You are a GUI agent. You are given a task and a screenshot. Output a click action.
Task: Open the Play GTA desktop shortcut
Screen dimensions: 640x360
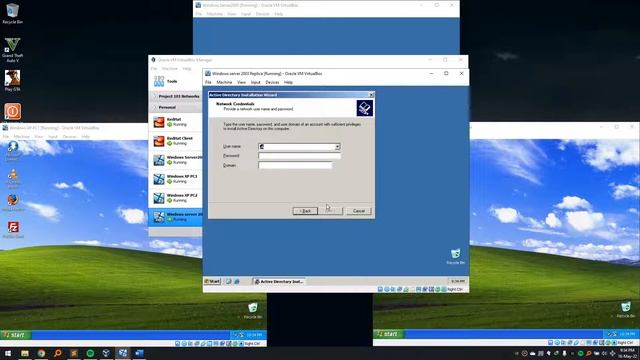click(x=12, y=80)
